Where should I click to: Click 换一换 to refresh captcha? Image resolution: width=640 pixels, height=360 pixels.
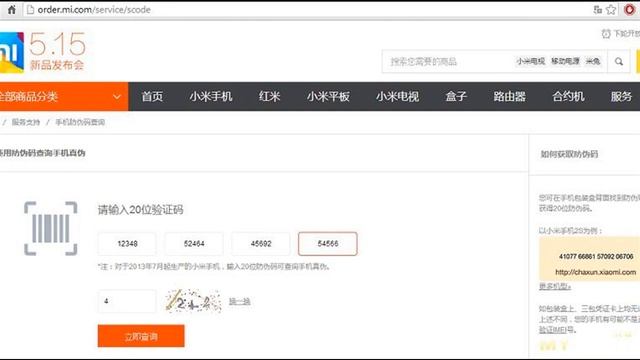click(x=239, y=302)
